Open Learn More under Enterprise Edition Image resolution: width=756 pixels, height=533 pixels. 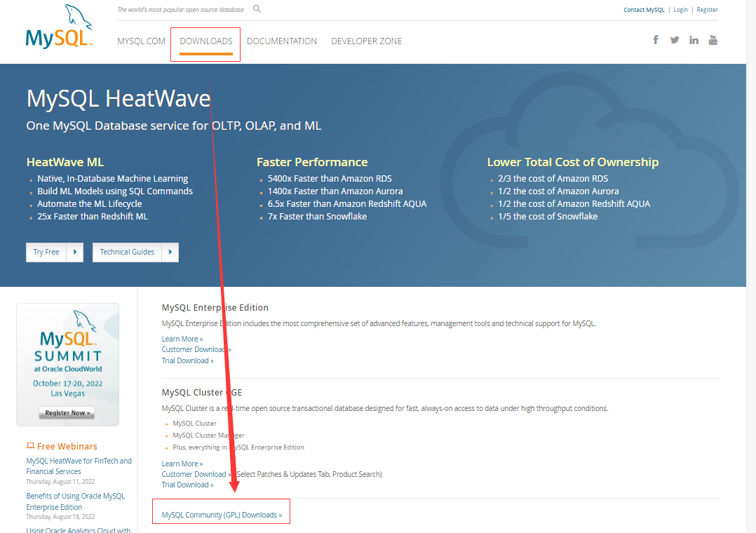[182, 339]
